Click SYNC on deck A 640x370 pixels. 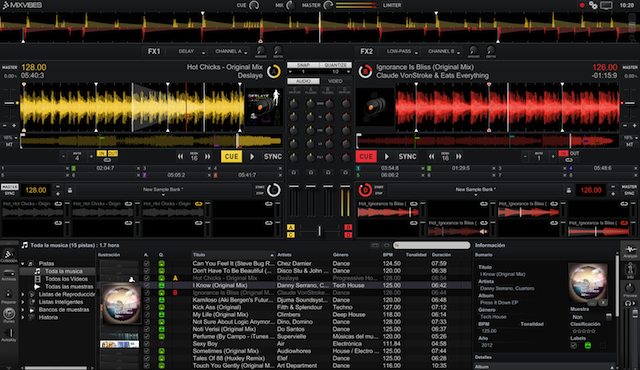point(273,157)
